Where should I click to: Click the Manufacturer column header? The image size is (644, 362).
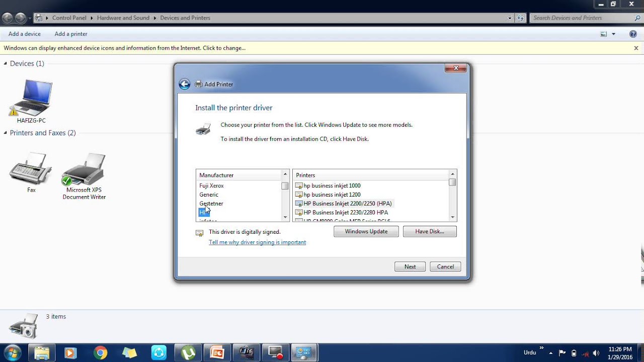(238, 175)
